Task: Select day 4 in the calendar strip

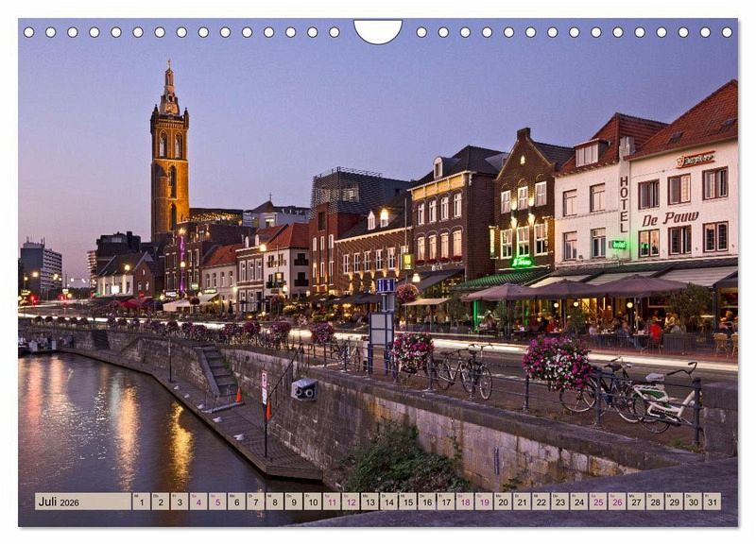Action: coord(198,502)
